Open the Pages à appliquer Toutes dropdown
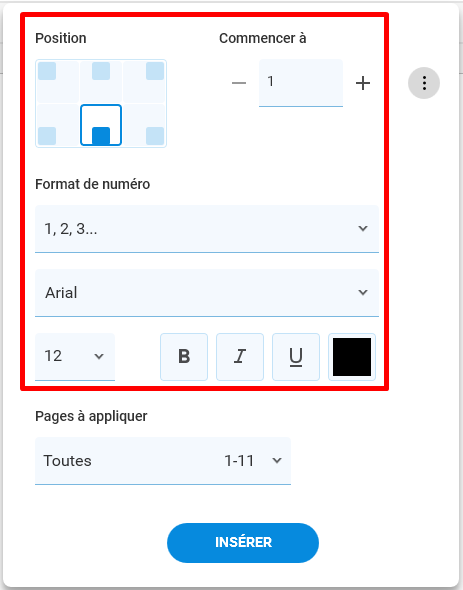Image resolution: width=463 pixels, height=590 pixels. coord(163,461)
